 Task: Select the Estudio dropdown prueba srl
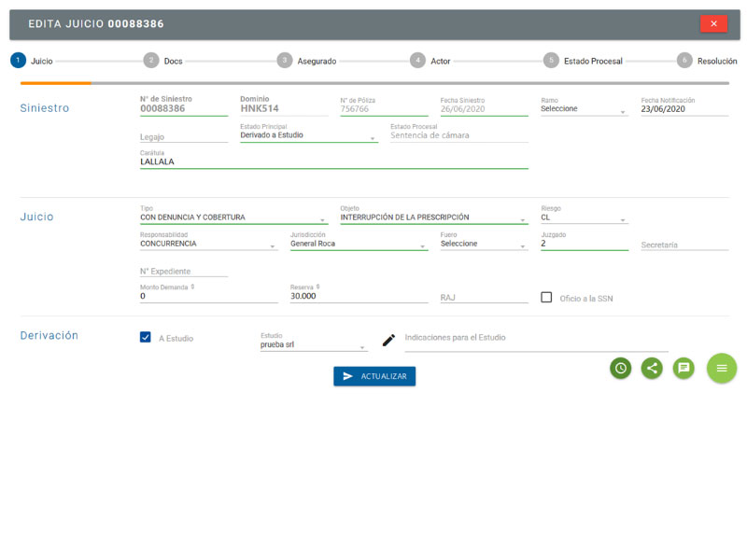tap(313, 345)
